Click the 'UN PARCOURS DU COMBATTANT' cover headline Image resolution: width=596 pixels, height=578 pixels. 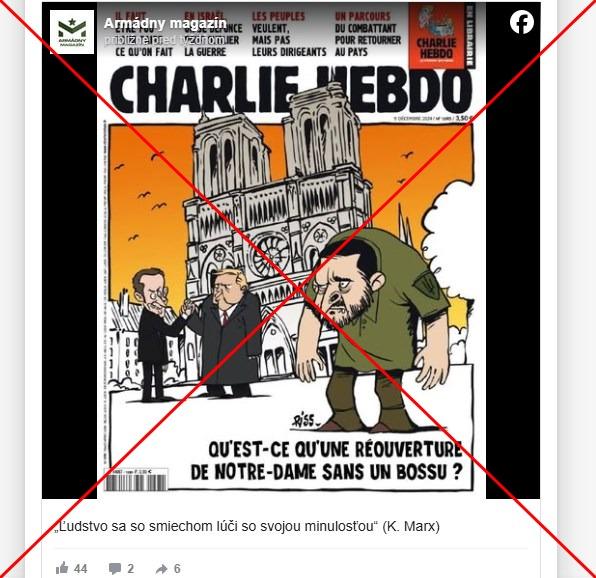[x=368, y=34]
